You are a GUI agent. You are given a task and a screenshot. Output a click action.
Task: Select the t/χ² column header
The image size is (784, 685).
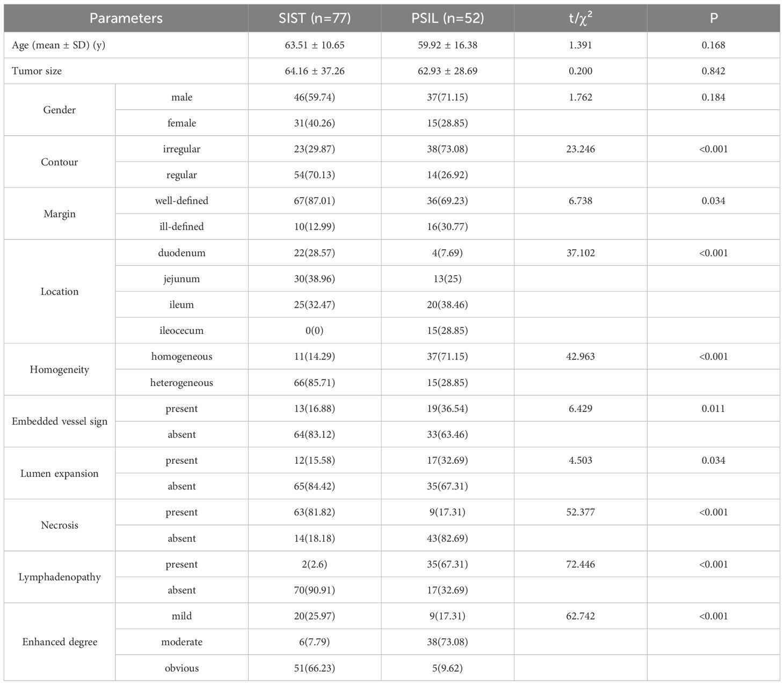tap(580, 18)
